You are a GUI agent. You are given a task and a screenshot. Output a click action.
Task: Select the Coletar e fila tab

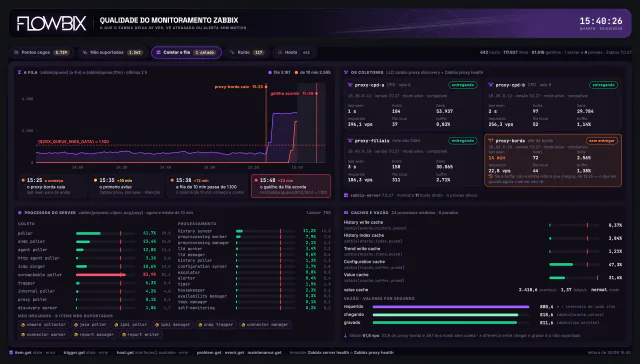187,53
